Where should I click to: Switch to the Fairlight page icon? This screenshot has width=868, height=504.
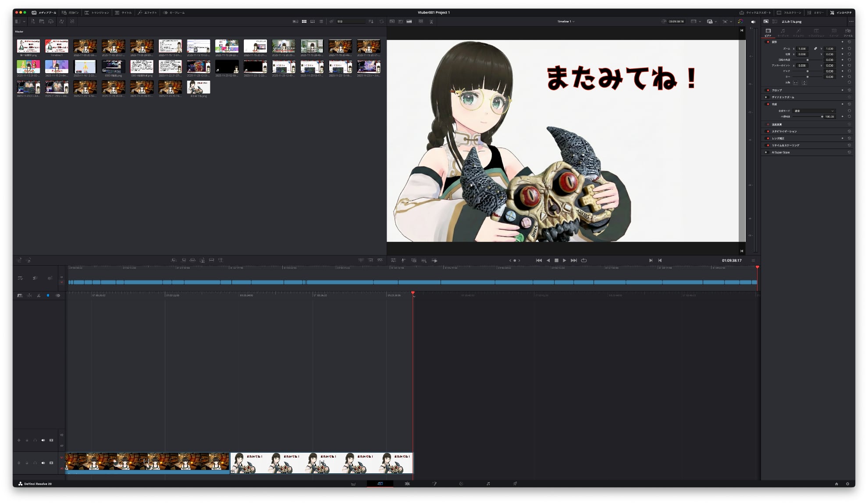(x=488, y=483)
